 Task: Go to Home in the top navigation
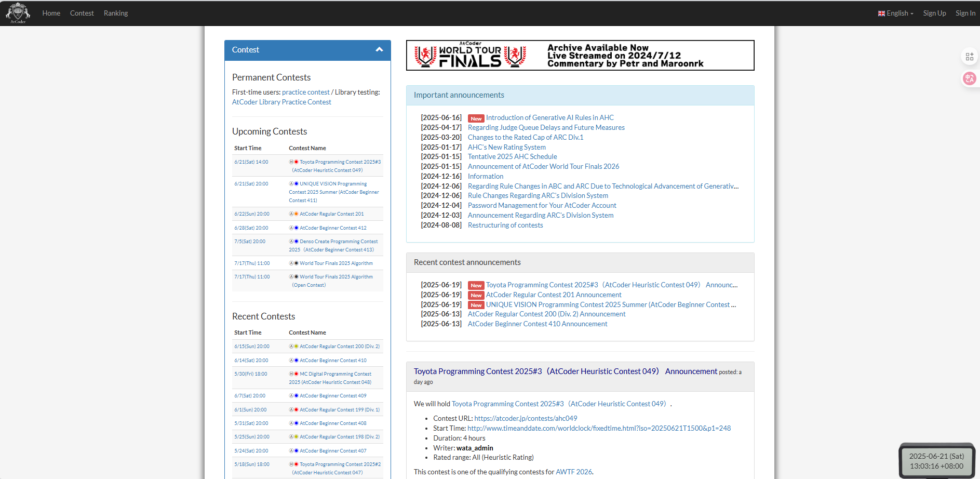(51, 13)
